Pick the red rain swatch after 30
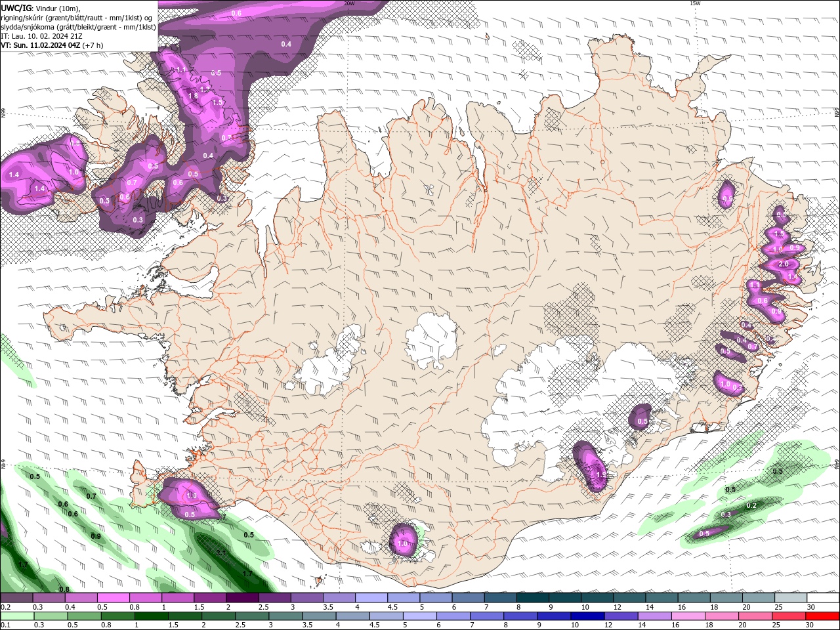 pyautogui.click(x=822, y=616)
